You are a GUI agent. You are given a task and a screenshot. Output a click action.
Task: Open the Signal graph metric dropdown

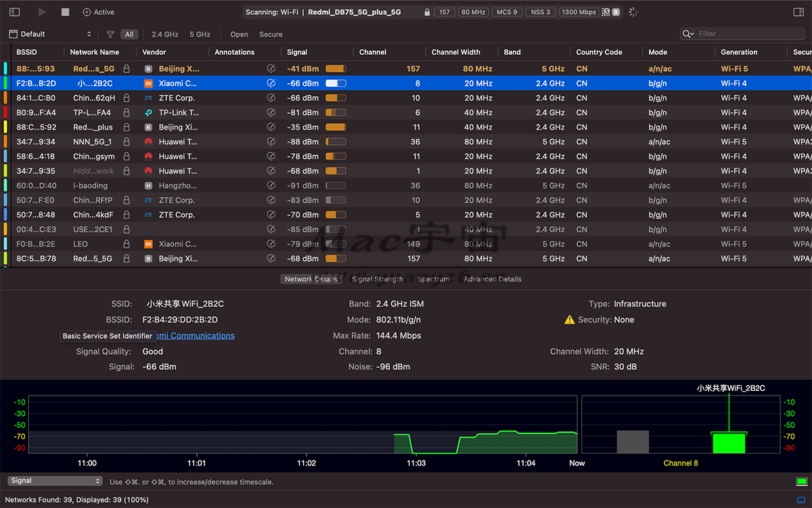click(x=54, y=481)
